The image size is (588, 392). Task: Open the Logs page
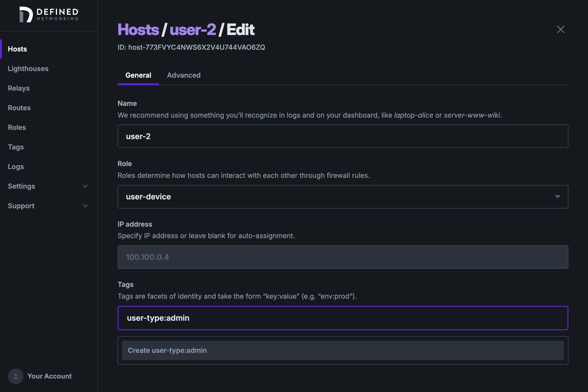click(16, 167)
